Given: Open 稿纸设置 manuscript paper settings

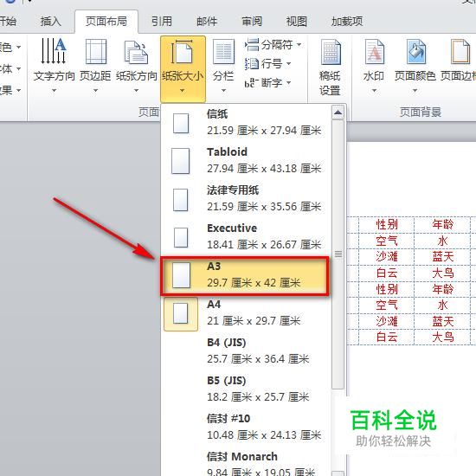Looking at the screenshot, I should tap(330, 67).
